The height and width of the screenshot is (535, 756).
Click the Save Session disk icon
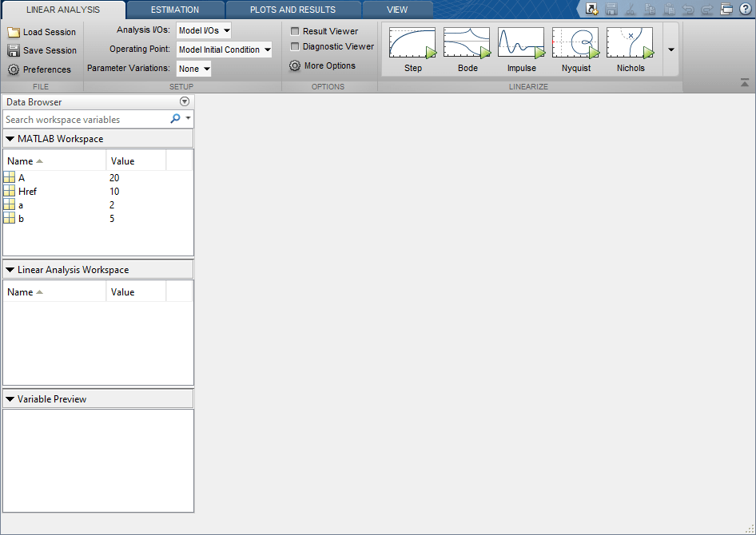tap(14, 50)
